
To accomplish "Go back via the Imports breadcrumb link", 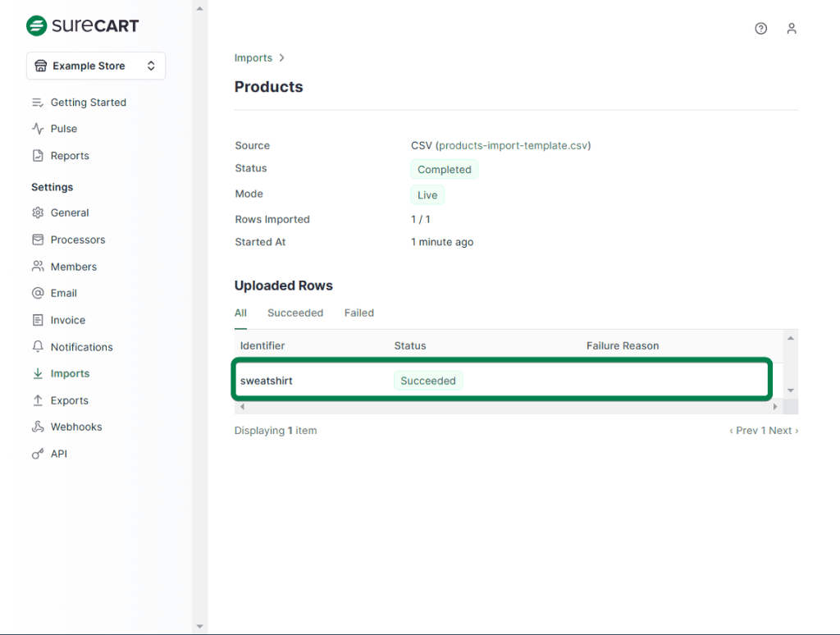I will click(253, 58).
